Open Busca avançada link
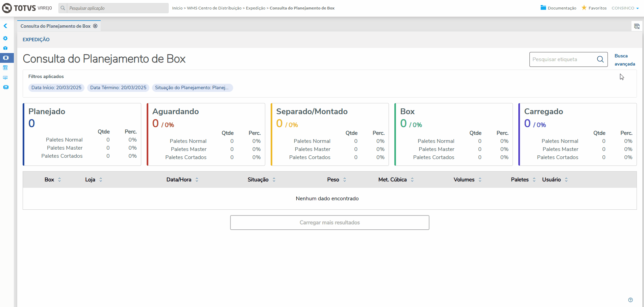Viewport: 644px width, 307px height. tap(625, 60)
